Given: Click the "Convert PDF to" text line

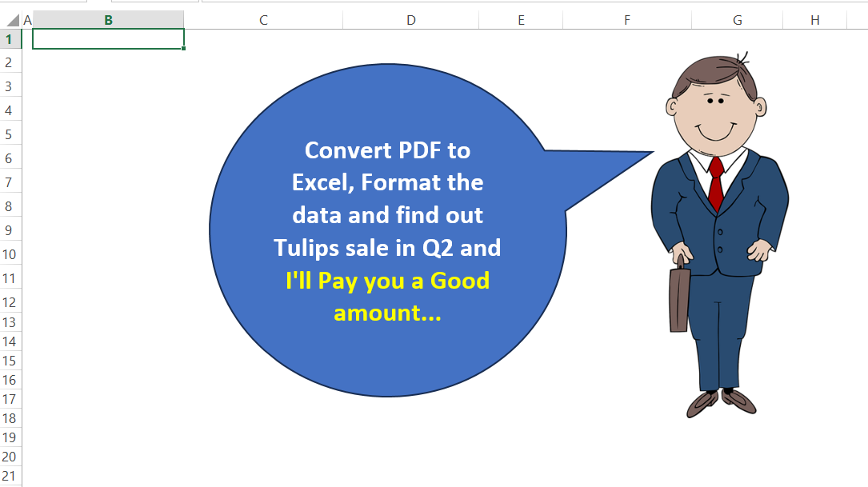Looking at the screenshot, I should pyautogui.click(x=387, y=150).
